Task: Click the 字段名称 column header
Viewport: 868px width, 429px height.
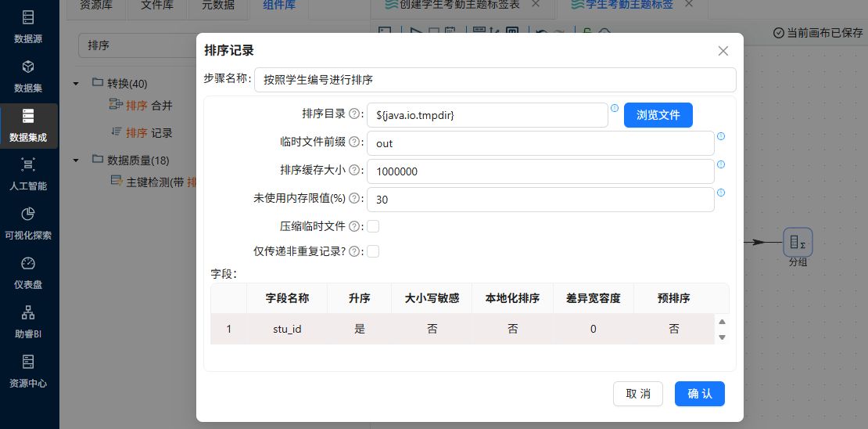Action: point(287,298)
